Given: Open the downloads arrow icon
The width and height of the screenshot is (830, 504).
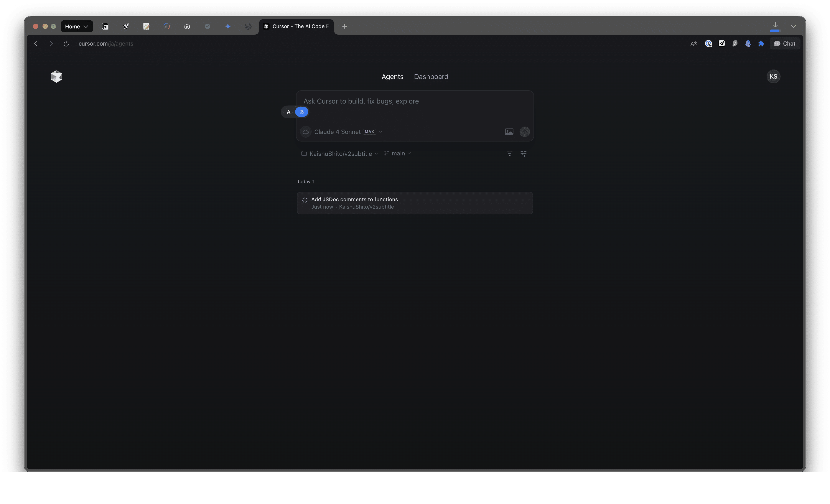Looking at the screenshot, I should click(775, 26).
